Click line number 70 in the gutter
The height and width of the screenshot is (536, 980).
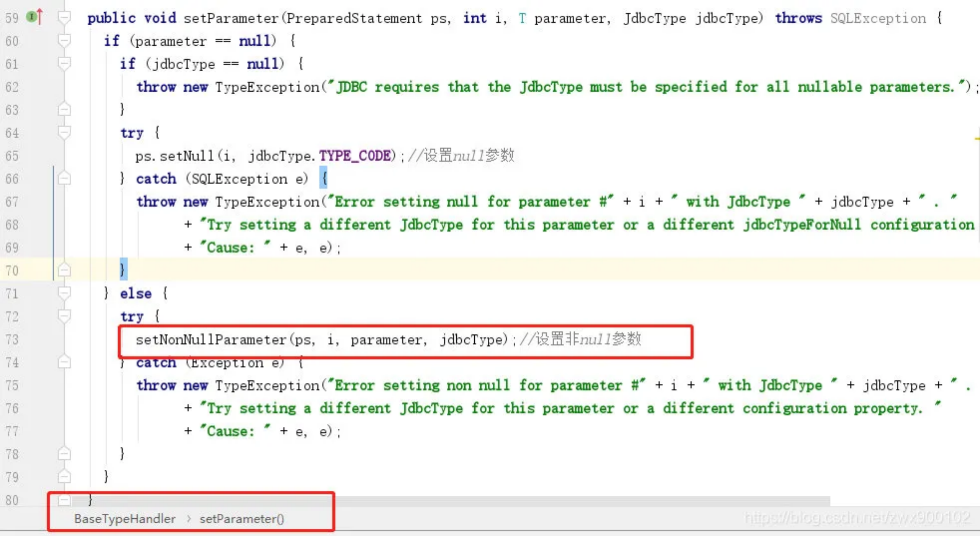pyautogui.click(x=11, y=271)
